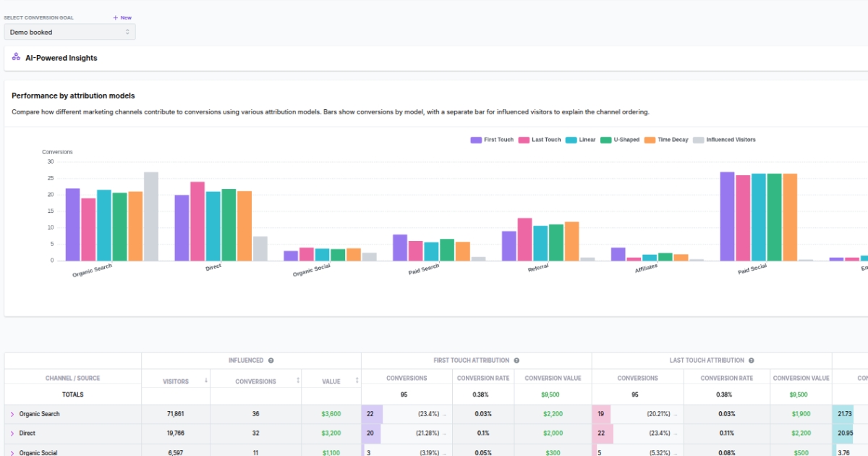868x456 pixels.
Task: Click the AI-Powered Insights sparkle icon
Action: pos(16,57)
